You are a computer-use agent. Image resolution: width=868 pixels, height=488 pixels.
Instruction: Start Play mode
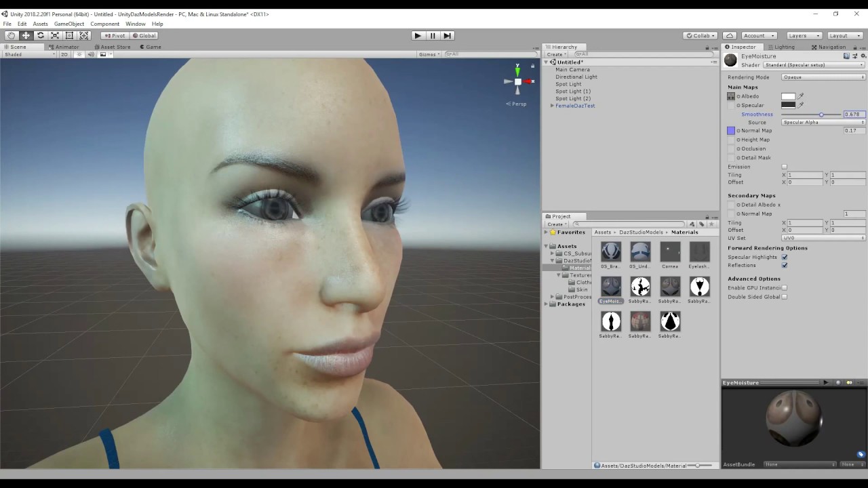(x=418, y=35)
